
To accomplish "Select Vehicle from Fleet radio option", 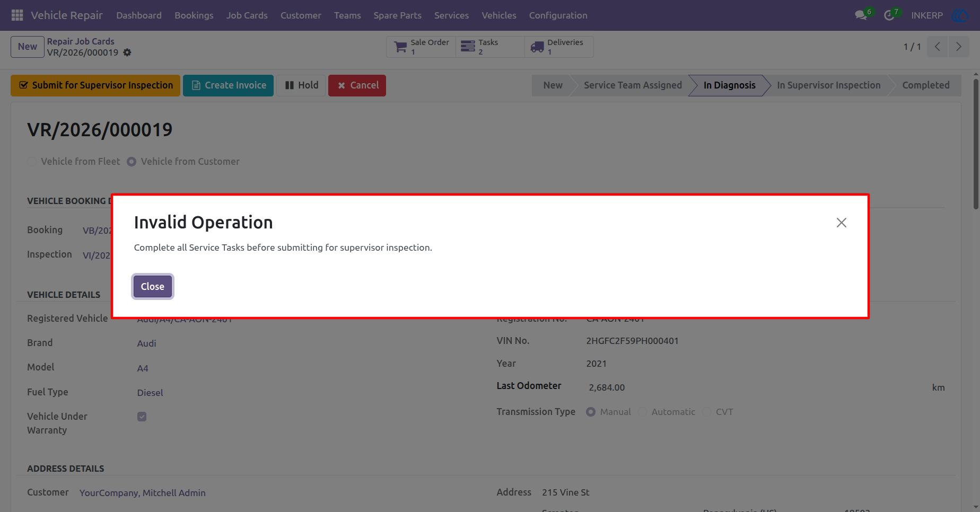I will tap(32, 162).
